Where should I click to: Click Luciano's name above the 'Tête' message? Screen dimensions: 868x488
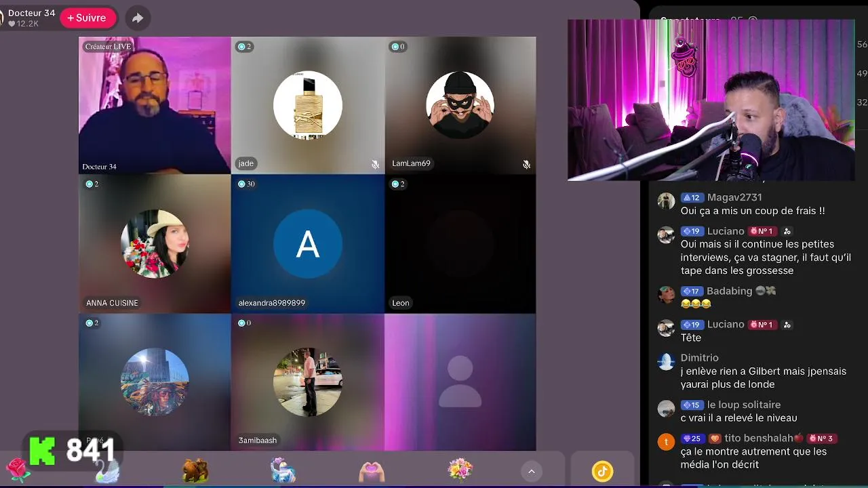click(x=726, y=325)
